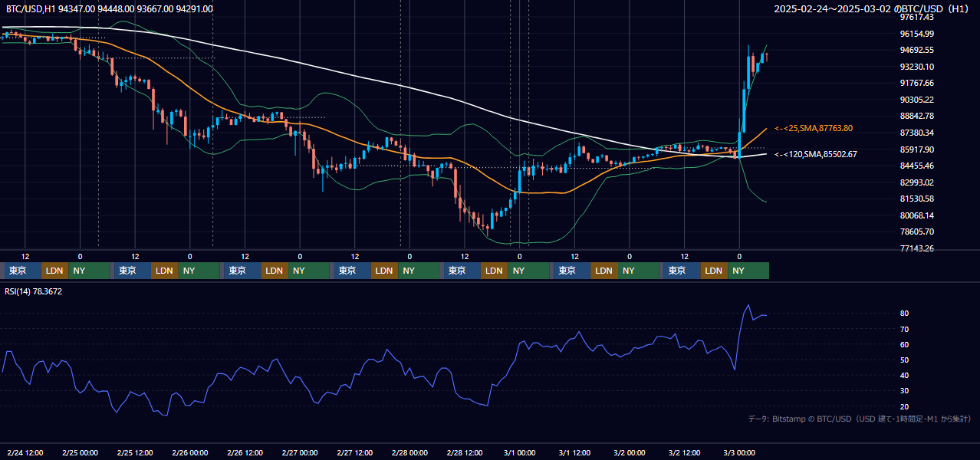This screenshot has width=980, height=460.
Task: Click the RSI axis value 70
Action: pyautogui.click(x=904, y=329)
